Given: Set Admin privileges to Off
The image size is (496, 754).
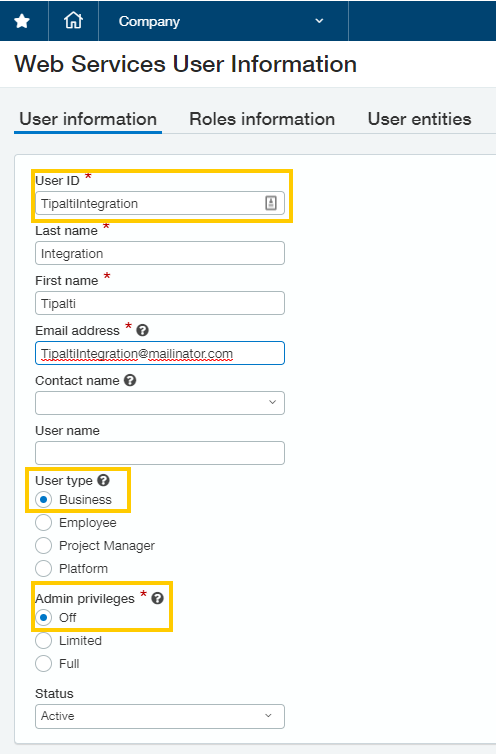Looking at the screenshot, I should pyautogui.click(x=43, y=617).
